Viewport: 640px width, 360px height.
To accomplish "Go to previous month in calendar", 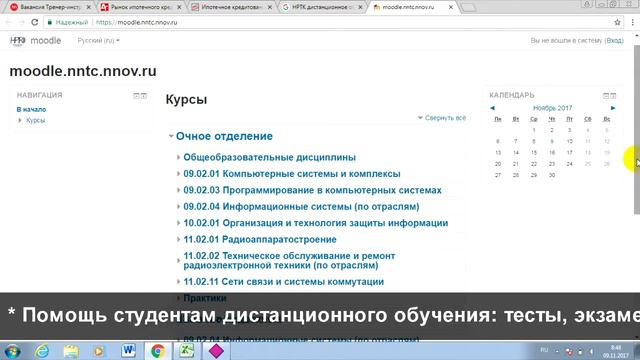I will pos(492,108).
